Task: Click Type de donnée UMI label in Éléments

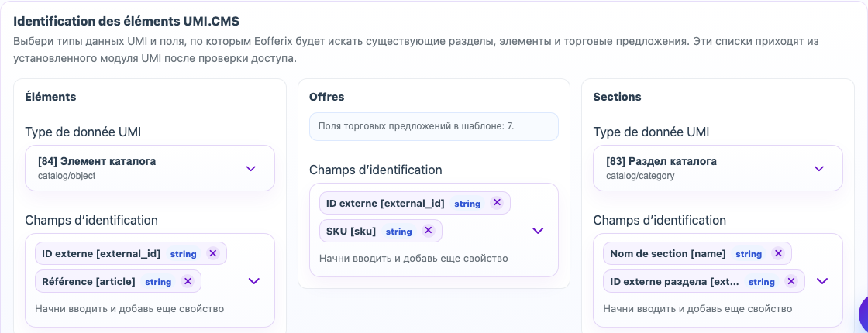Action: click(x=84, y=132)
